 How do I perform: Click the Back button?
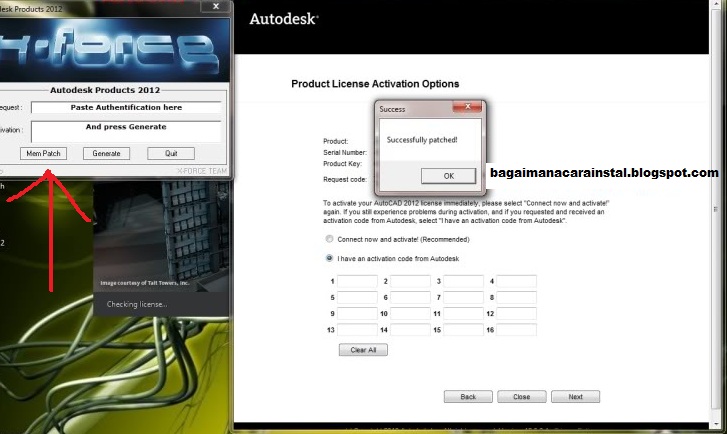[468, 397]
